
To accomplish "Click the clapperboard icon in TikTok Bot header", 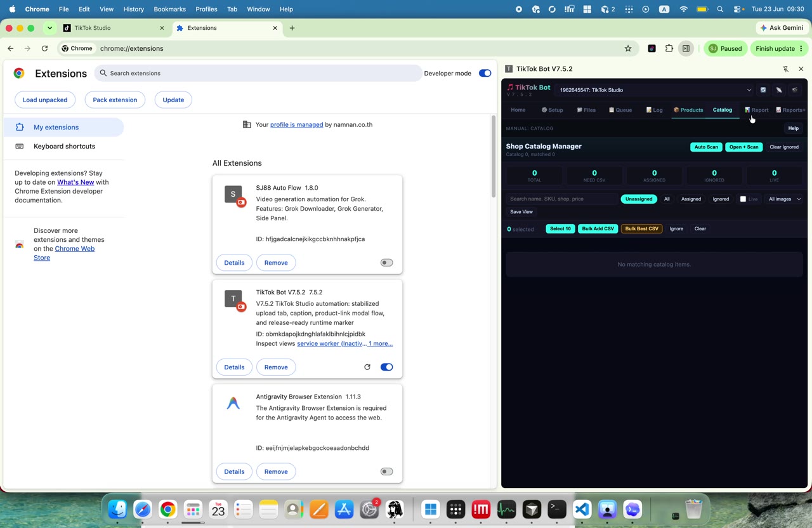I will (x=795, y=89).
